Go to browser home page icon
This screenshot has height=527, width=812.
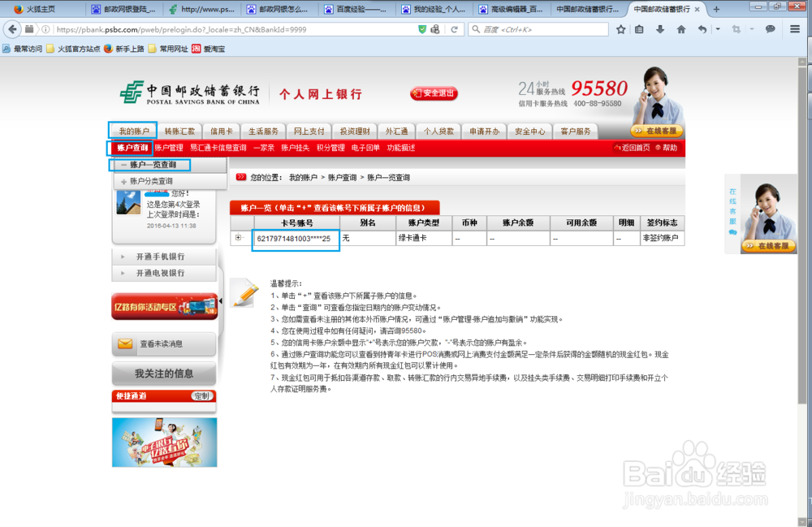[x=681, y=29]
